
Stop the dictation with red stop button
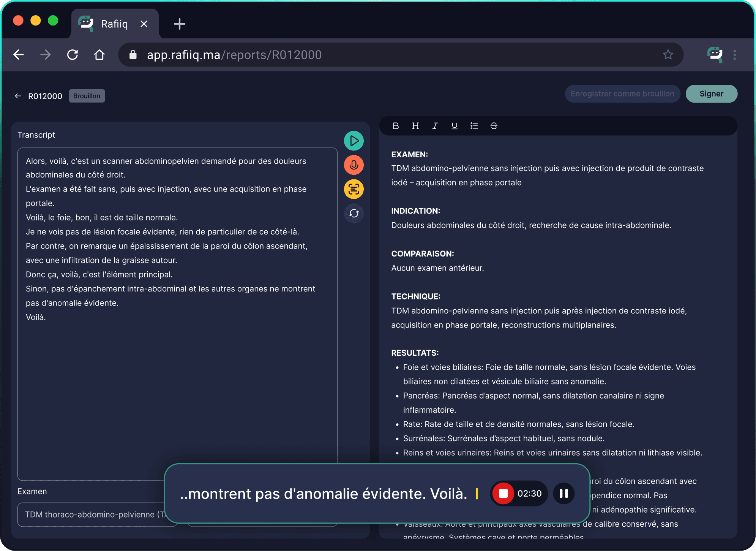(503, 493)
